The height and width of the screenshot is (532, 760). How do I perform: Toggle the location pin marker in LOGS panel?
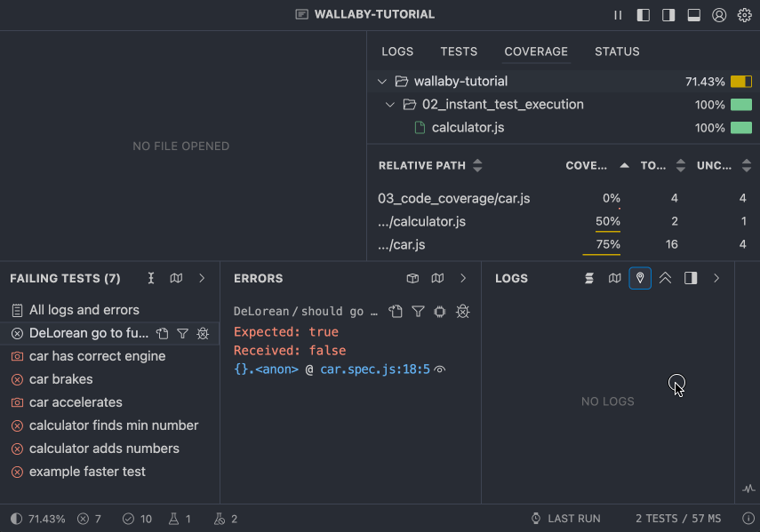point(640,278)
